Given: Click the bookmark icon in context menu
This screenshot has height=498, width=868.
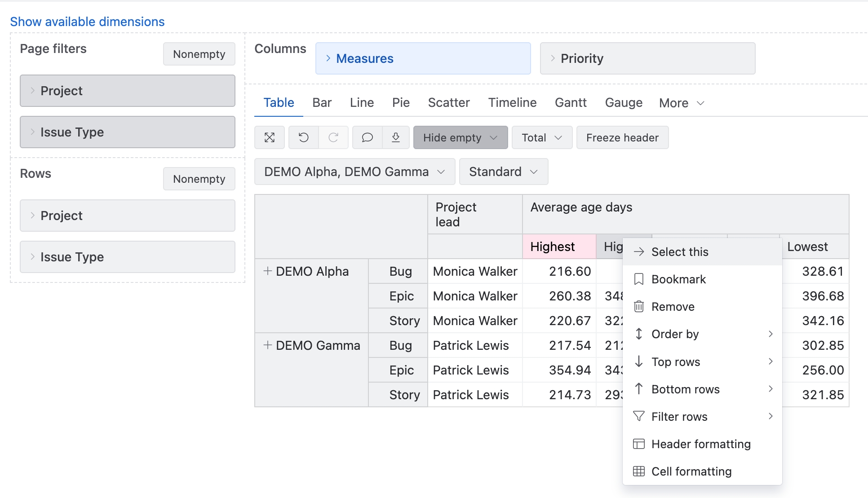Looking at the screenshot, I should tap(639, 279).
